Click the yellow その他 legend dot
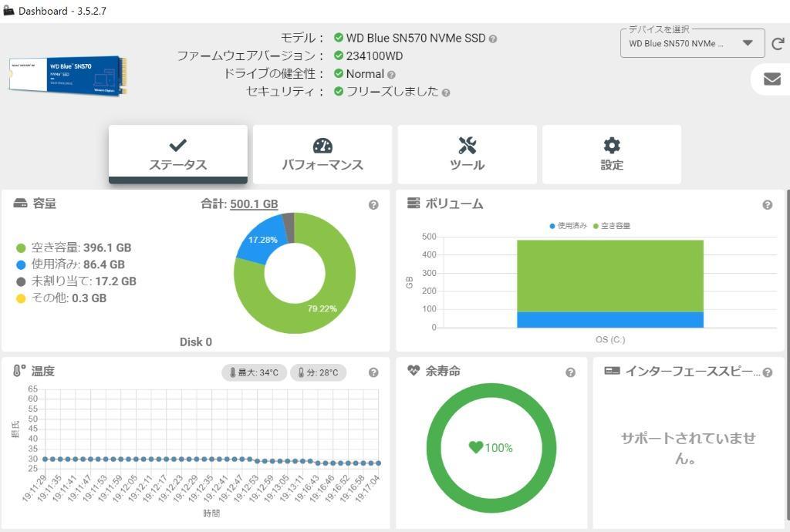 tap(21, 298)
